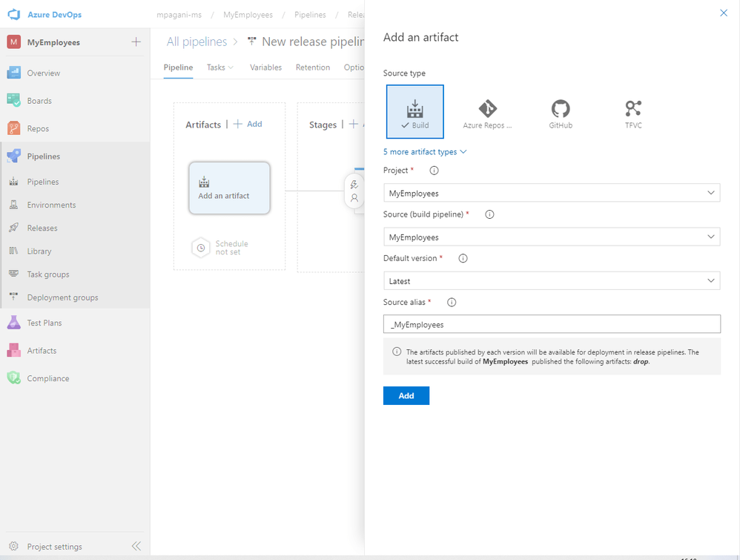
Task: Open the Default version dropdown
Action: pos(552,280)
